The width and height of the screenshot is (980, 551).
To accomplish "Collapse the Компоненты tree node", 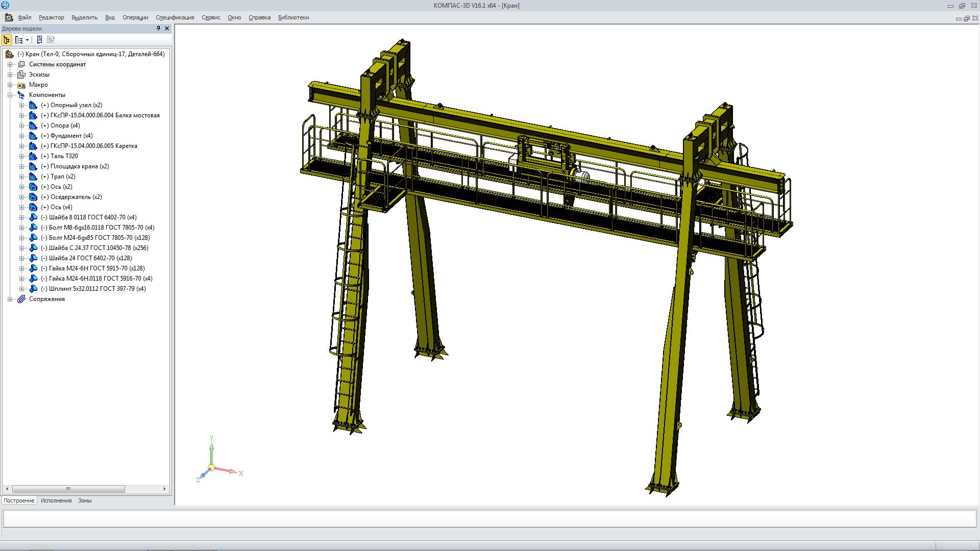I will pyautogui.click(x=10, y=95).
